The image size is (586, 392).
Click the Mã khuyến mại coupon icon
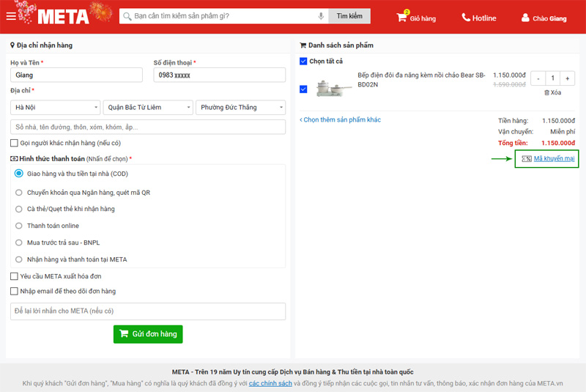(x=527, y=158)
